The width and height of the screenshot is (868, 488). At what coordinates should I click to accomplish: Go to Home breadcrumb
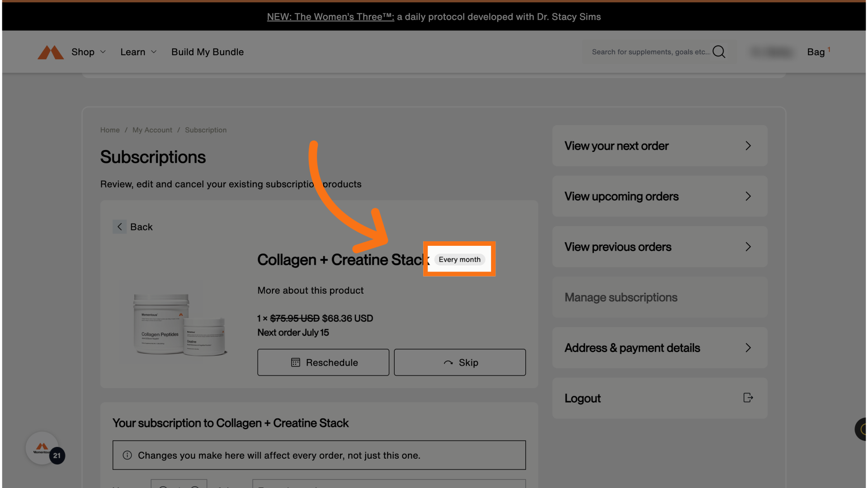coord(110,130)
